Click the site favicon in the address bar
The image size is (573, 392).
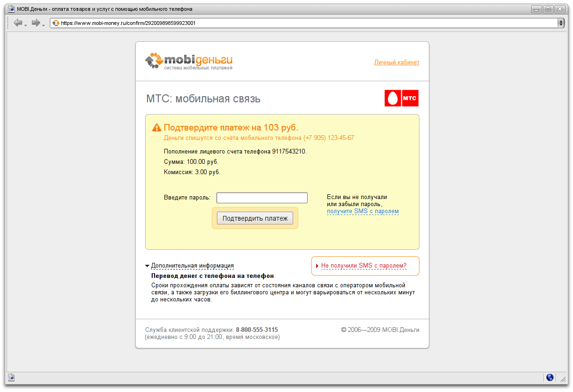click(x=55, y=23)
